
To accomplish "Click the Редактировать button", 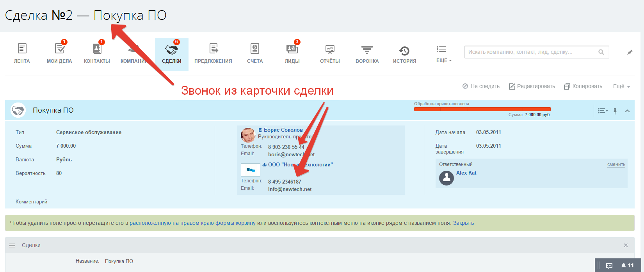I will pos(532,87).
